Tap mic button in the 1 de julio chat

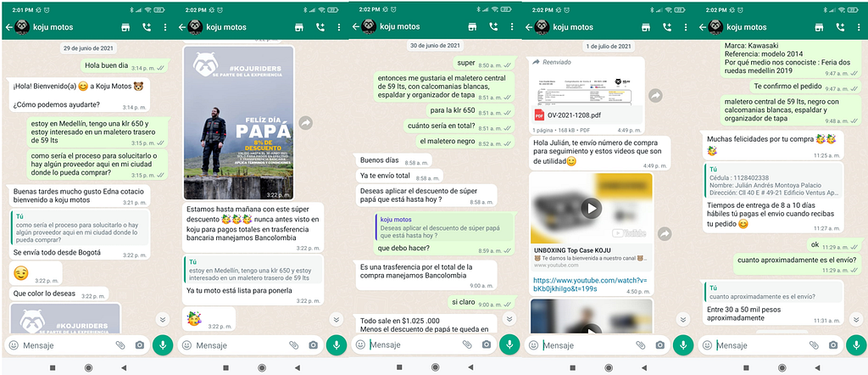[683, 344]
